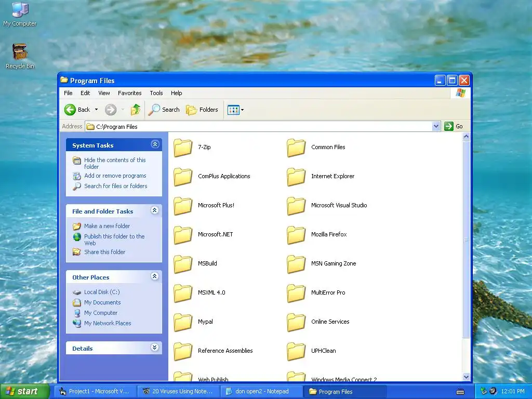Go to My Computer link in Other Places

(101, 313)
